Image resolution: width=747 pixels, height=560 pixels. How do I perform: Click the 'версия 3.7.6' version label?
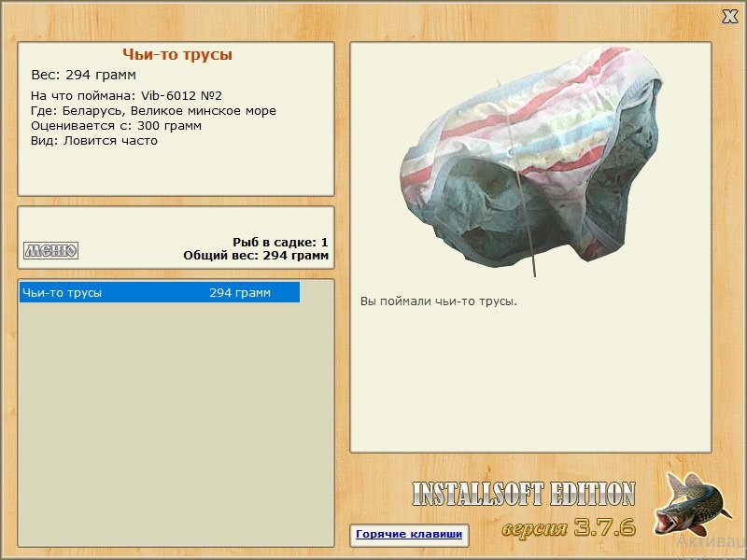[x=569, y=527]
